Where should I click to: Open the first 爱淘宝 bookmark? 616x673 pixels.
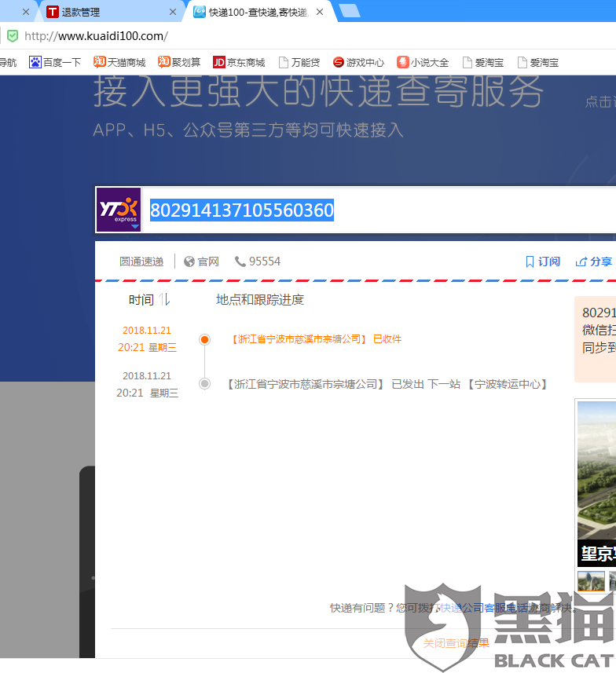point(483,63)
